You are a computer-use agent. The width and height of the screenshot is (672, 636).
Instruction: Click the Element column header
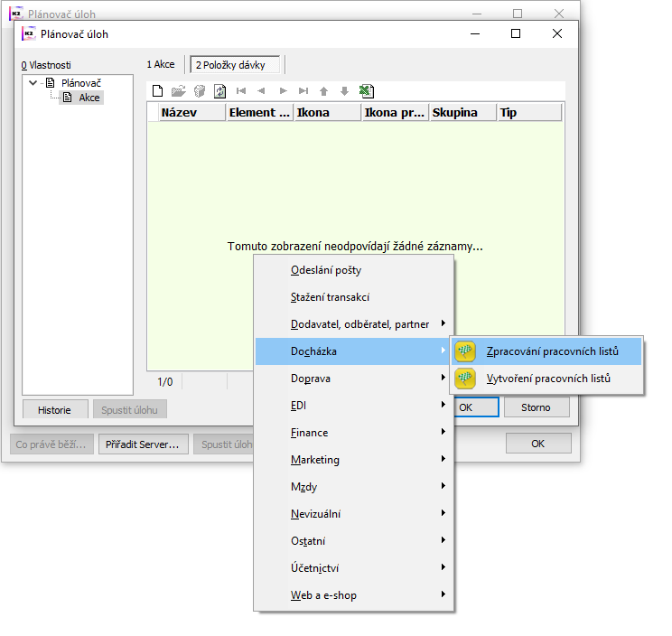260,113
